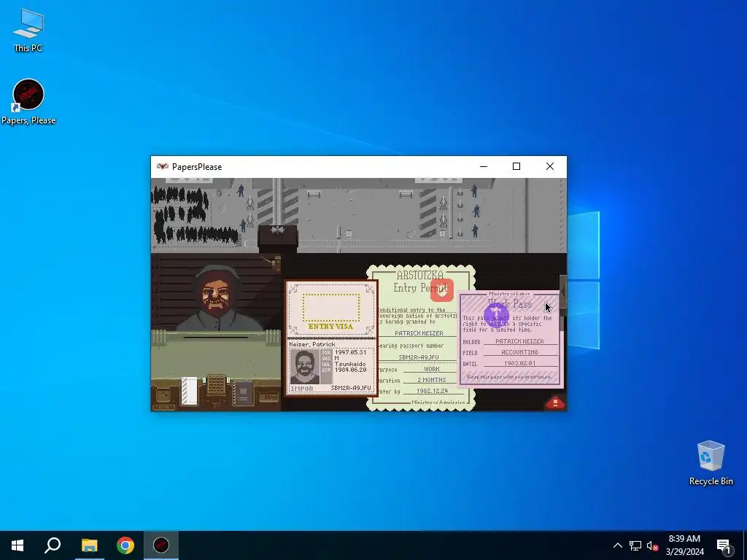
Task: Click the red seal on Entry Permit
Action: [441, 290]
